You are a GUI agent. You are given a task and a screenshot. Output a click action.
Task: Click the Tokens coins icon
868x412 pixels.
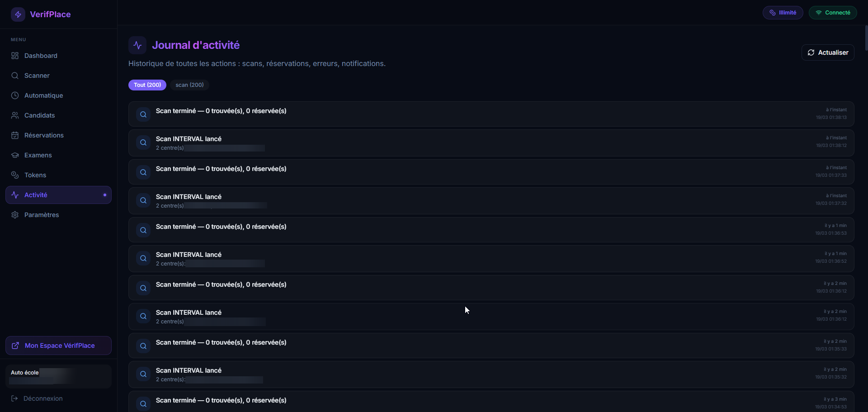[15, 175]
